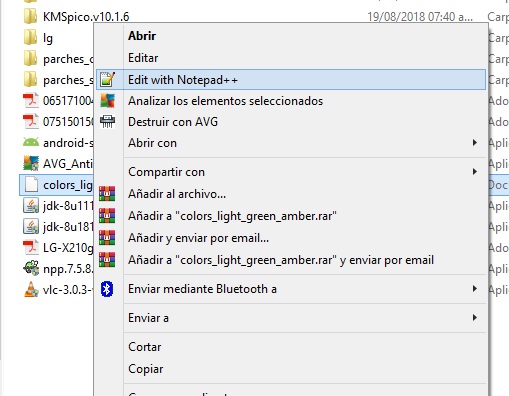The width and height of the screenshot is (509, 396).
Task: Click the blank document icon of colors_lig
Action: click(x=31, y=184)
